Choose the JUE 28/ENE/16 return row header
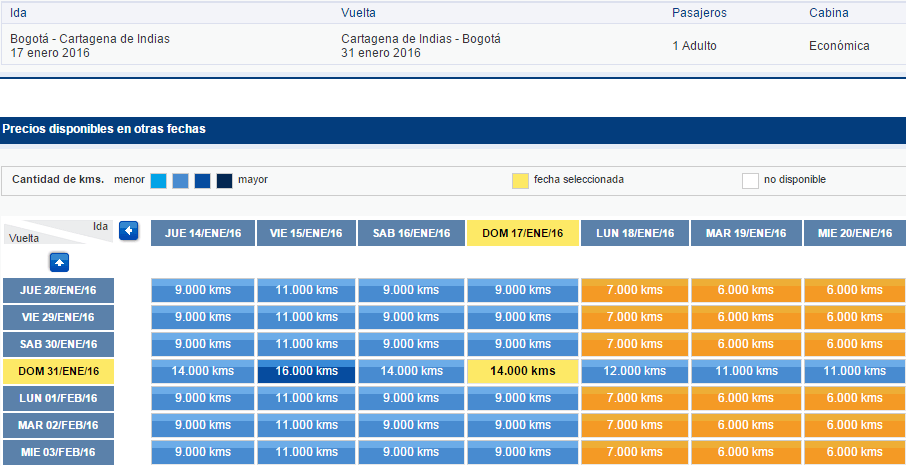This screenshot has width=906, height=466. [x=58, y=290]
